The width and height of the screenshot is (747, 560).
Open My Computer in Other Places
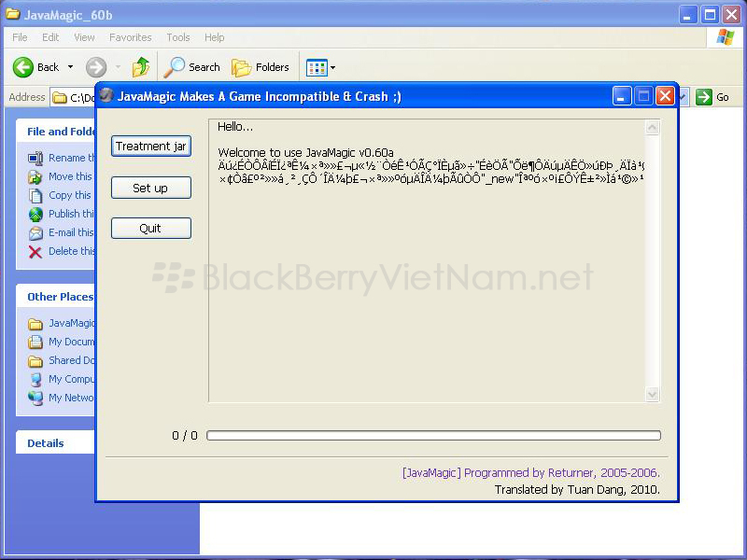coord(62,379)
